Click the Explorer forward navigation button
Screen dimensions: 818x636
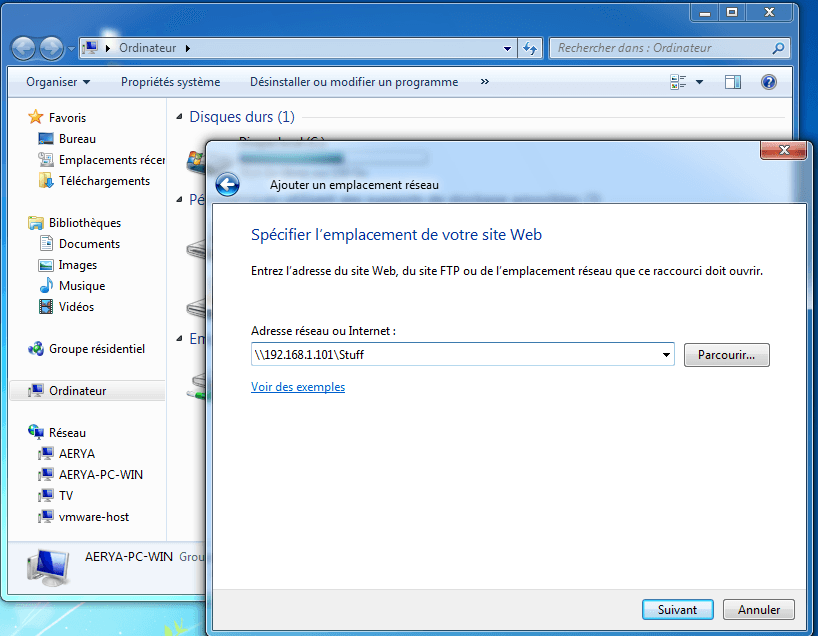(51, 49)
